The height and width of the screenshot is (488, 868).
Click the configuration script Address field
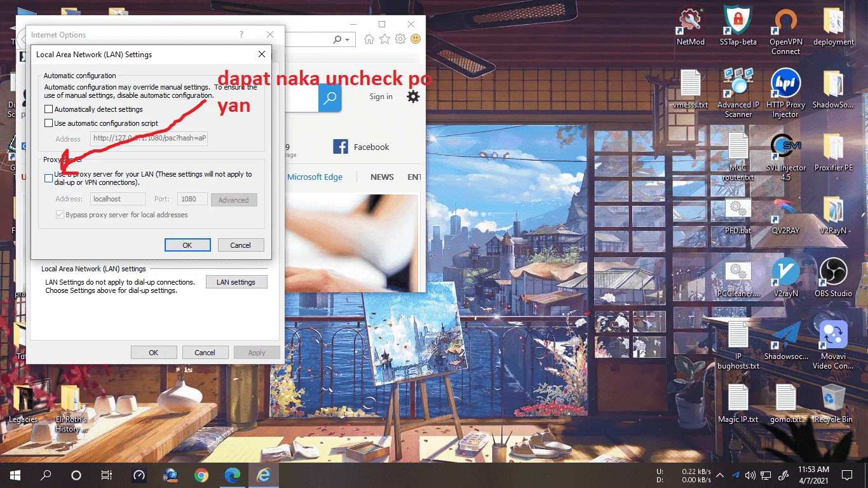coord(149,139)
